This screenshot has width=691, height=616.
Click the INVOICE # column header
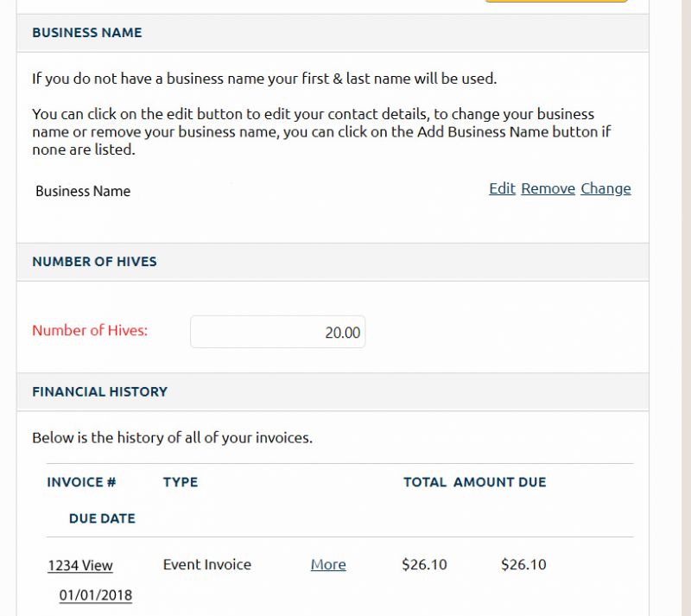coord(81,482)
